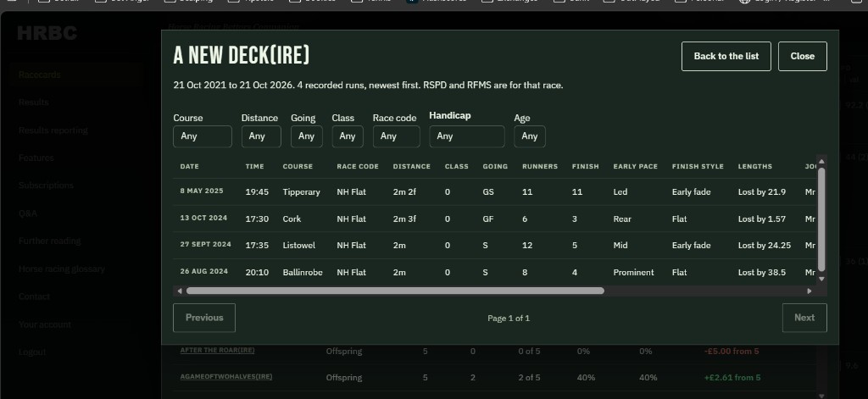Screen dimensions: 868x399
Task: Open Results in the background sidebar
Action: click(33, 103)
